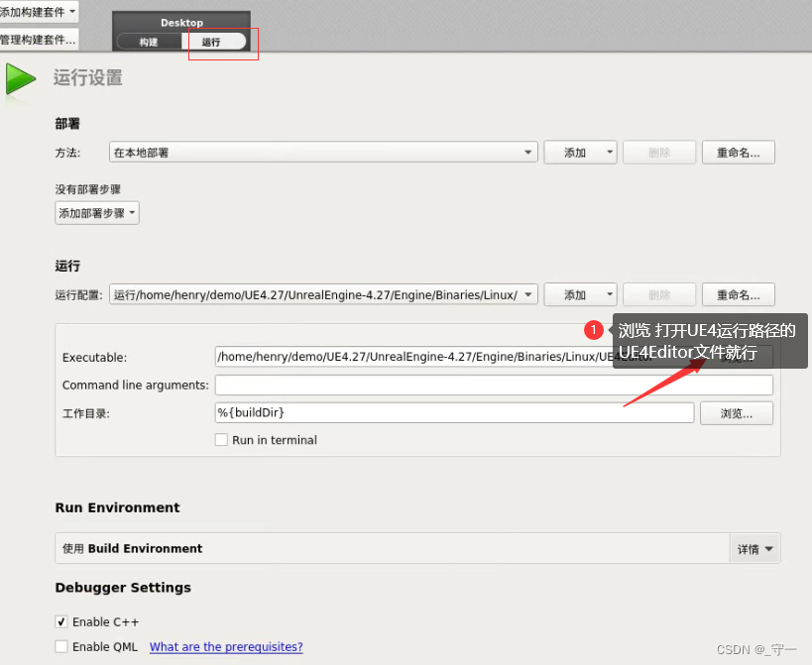
Task: Click the 管理构建套件... button
Action: pyautogui.click(x=38, y=40)
